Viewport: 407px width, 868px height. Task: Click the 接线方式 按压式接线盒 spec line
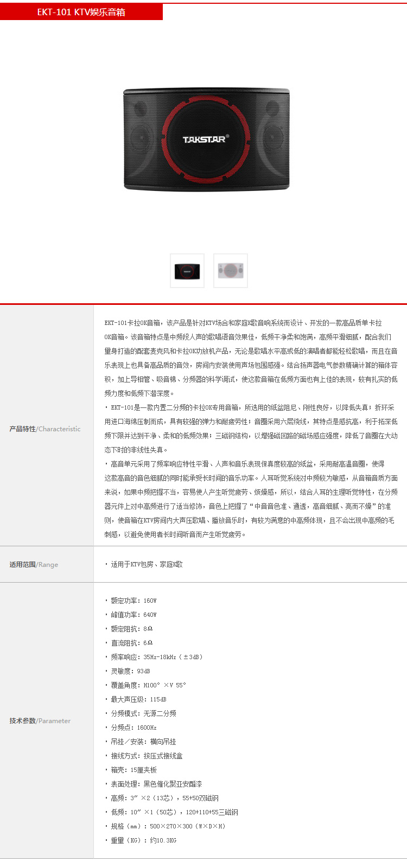point(146,756)
